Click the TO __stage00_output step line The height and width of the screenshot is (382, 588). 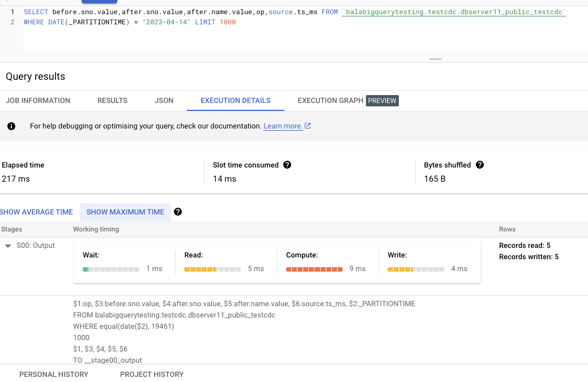108,360
